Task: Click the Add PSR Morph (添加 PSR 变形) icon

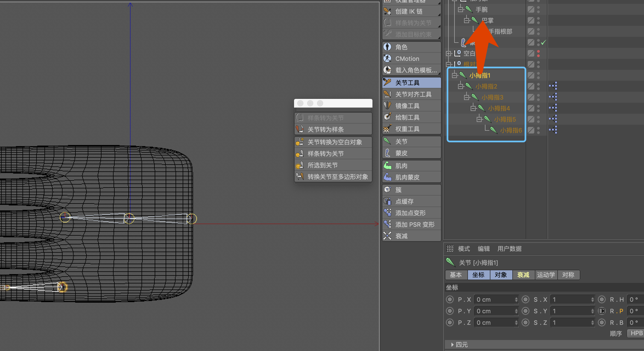Action: point(387,224)
